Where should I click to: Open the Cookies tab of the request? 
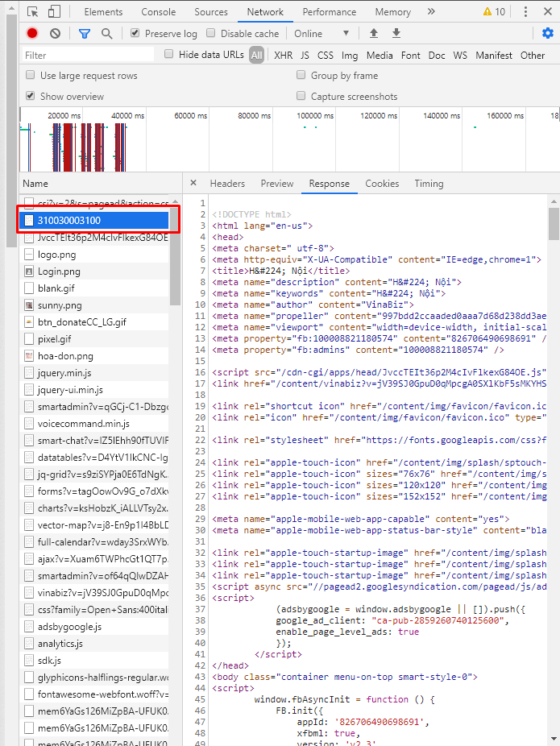[382, 184]
